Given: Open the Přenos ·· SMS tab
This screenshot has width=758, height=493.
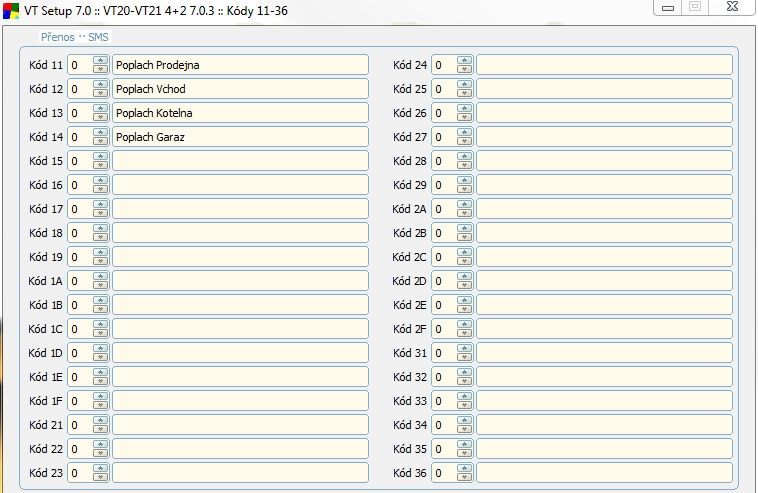Looking at the screenshot, I should tap(74, 37).
